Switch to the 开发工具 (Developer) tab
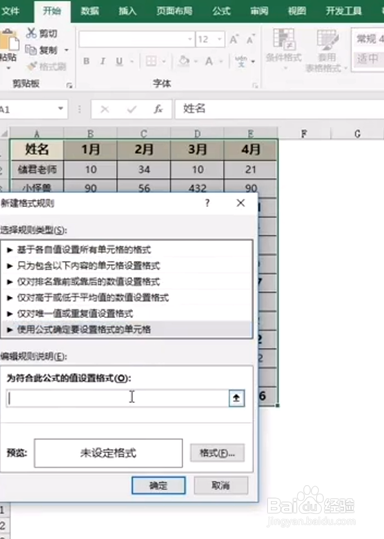 [343, 11]
